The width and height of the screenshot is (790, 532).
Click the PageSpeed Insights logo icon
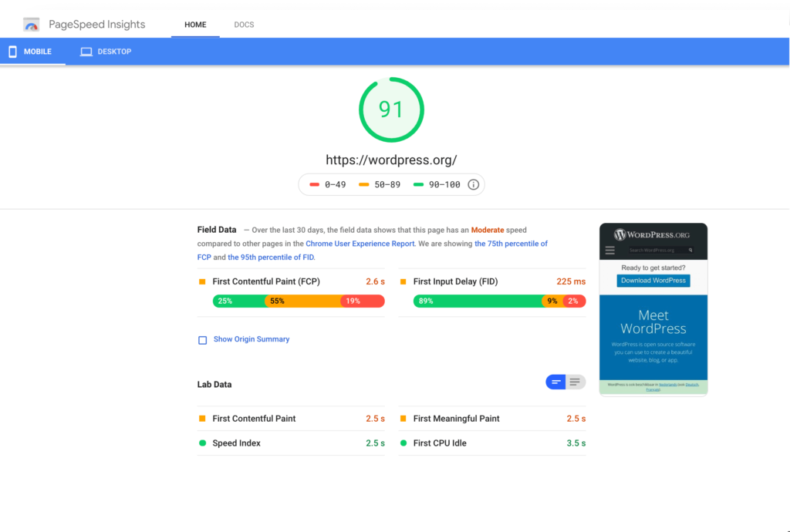tap(32, 25)
